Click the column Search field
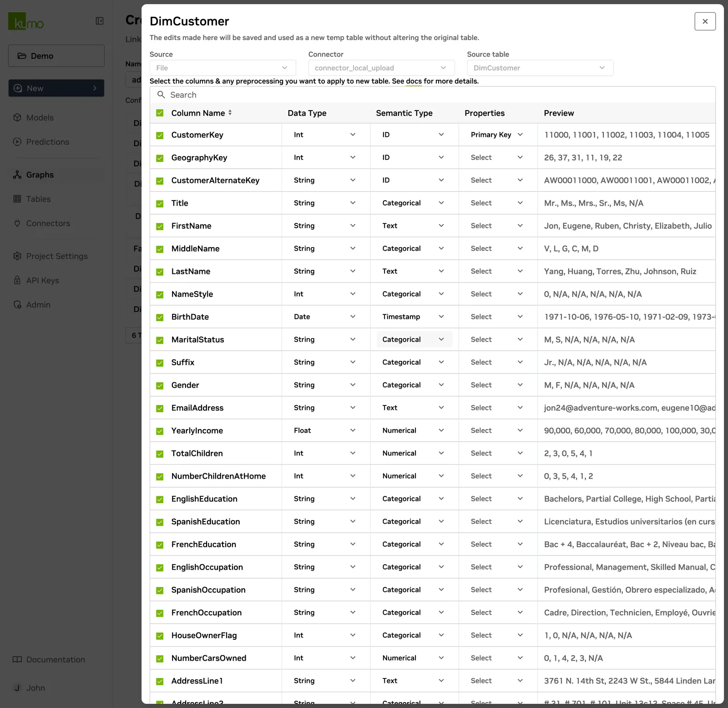This screenshot has height=708, width=728. (x=432, y=95)
